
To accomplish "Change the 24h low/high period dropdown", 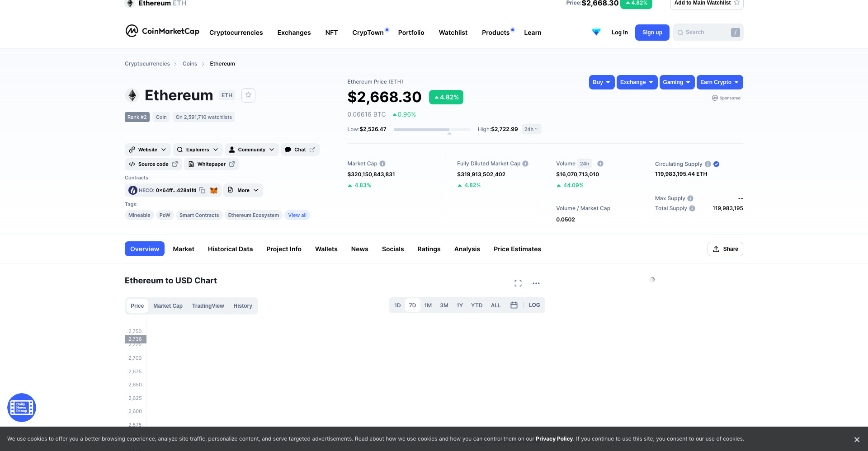I will click(x=531, y=129).
